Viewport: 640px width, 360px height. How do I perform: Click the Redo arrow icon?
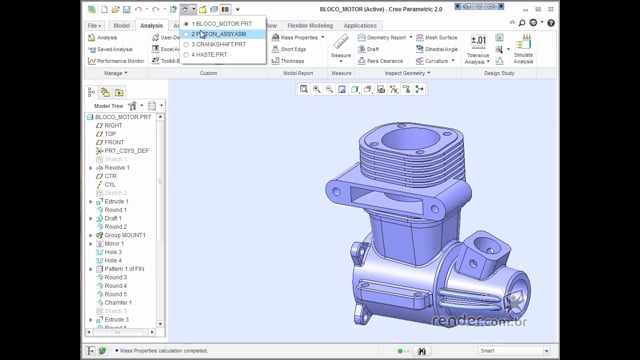coord(156,9)
